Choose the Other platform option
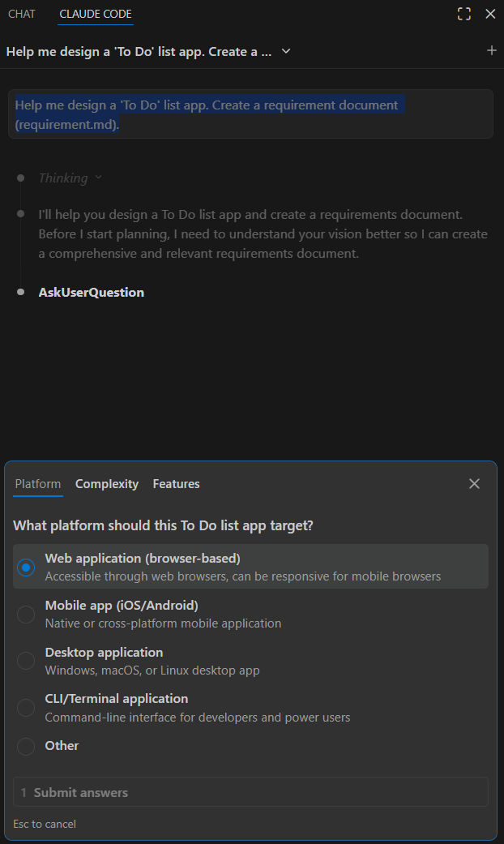The height and width of the screenshot is (844, 504). [x=26, y=746]
